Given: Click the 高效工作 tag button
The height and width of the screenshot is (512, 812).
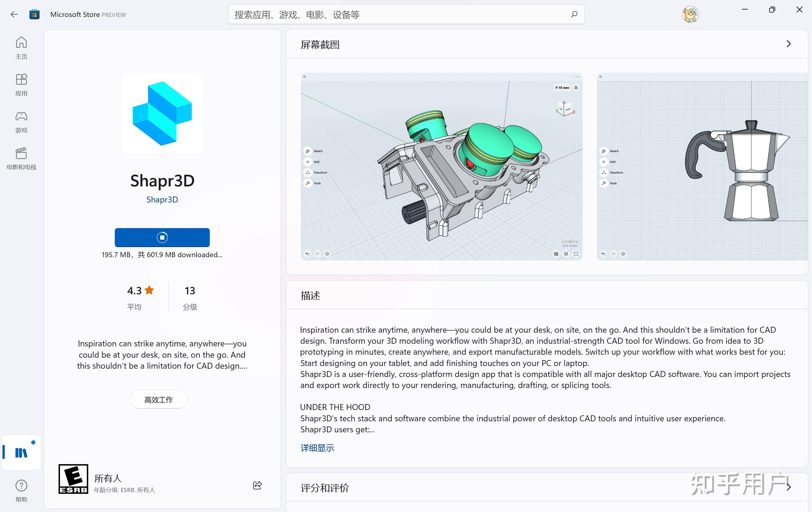Looking at the screenshot, I should [x=158, y=399].
